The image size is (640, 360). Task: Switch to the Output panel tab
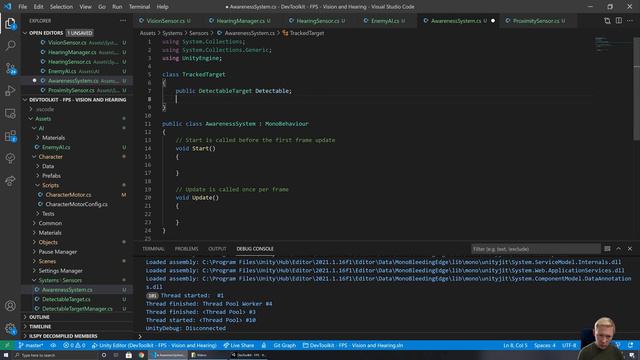(x=217, y=249)
